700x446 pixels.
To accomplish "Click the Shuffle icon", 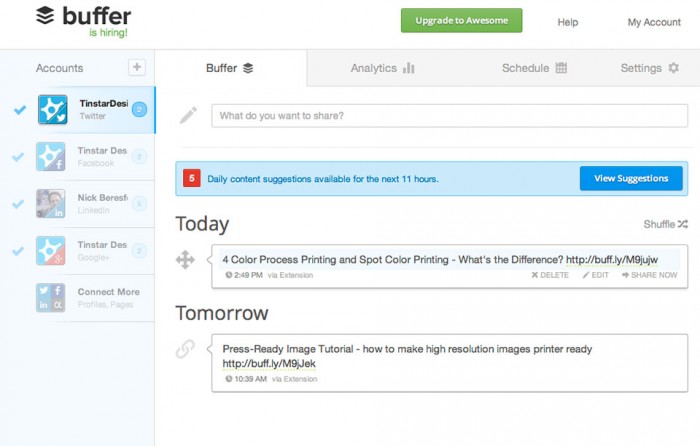I will click(x=683, y=224).
